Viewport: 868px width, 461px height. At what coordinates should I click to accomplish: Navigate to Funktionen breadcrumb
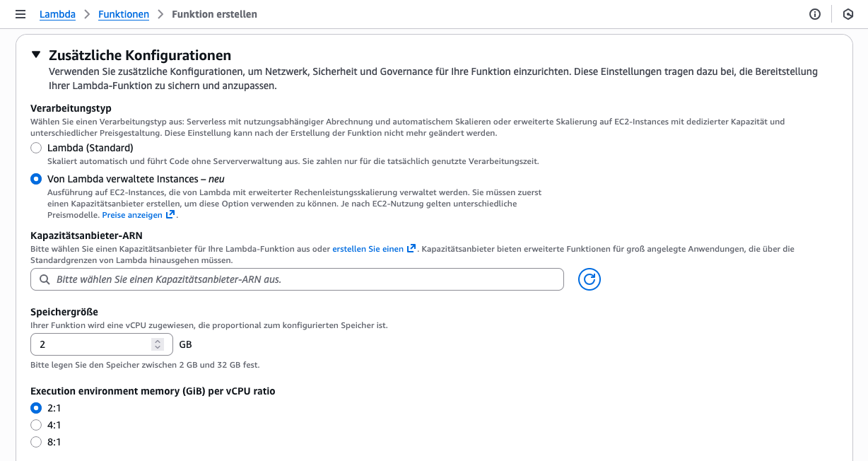tap(123, 14)
